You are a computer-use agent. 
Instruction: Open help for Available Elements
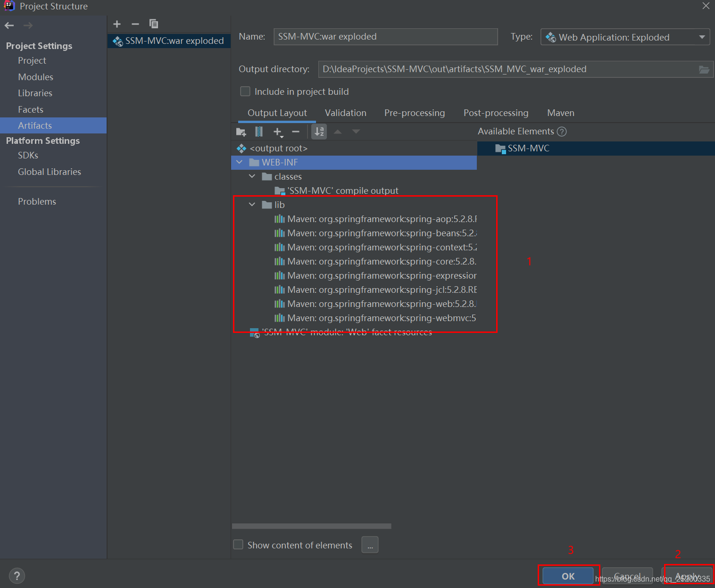pyautogui.click(x=562, y=132)
